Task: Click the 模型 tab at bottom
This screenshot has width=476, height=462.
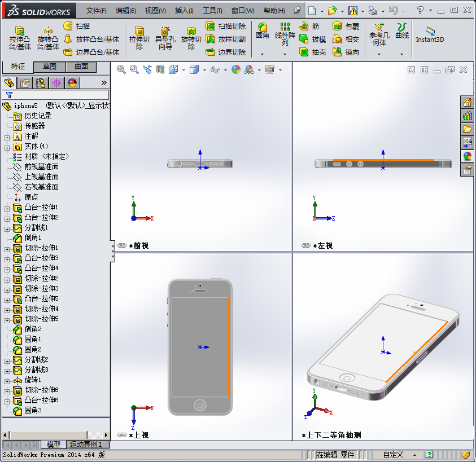Action: [54, 445]
